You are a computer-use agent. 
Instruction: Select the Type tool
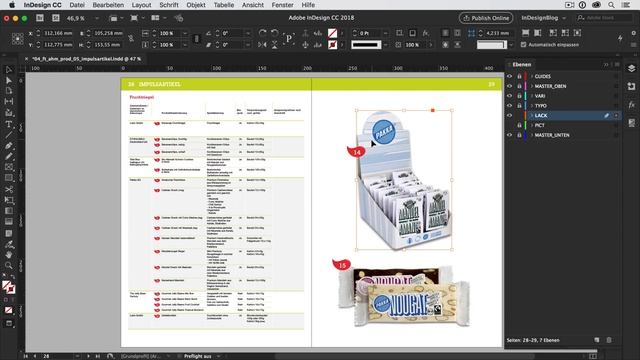click(x=9, y=124)
